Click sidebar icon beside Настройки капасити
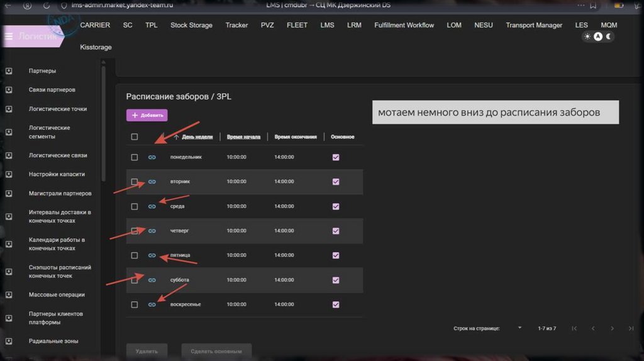 9,175
